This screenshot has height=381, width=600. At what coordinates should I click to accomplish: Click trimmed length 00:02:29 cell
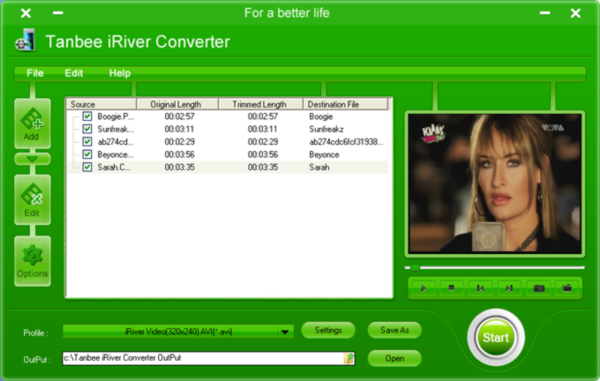point(262,142)
